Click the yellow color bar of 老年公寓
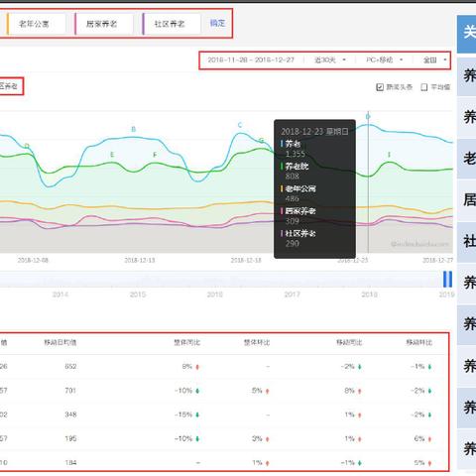This screenshot has width=476, height=476. tap(7, 24)
